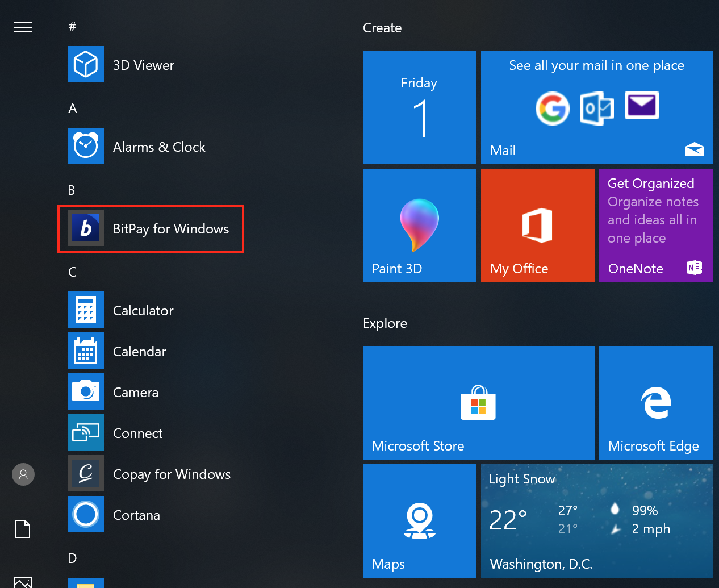Select the 'Explore' tile group heading

pyautogui.click(x=385, y=323)
